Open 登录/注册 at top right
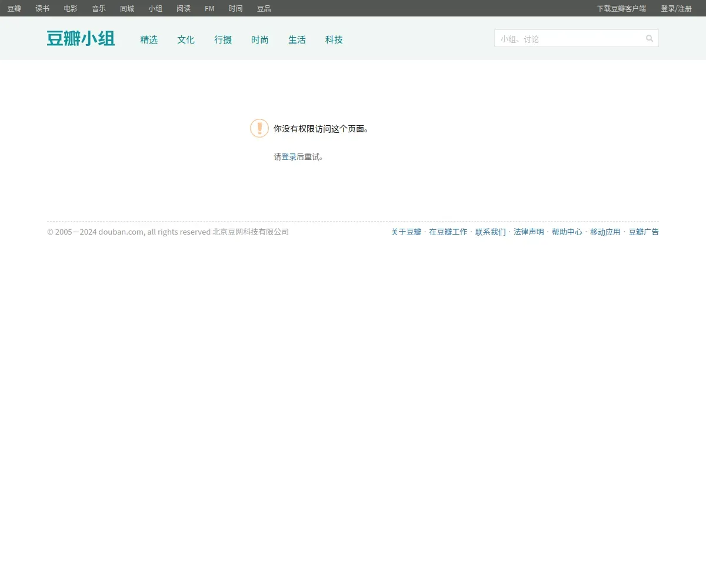The image size is (706, 588). click(676, 8)
